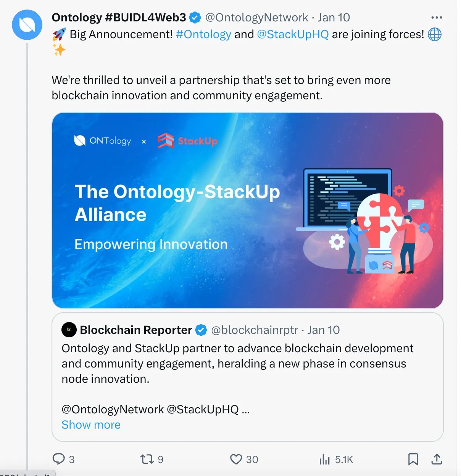Image resolution: width=461 pixels, height=476 pixels.
Task: Click the Jan 10 tweet timestamp
Action: (x=334, y=18)
